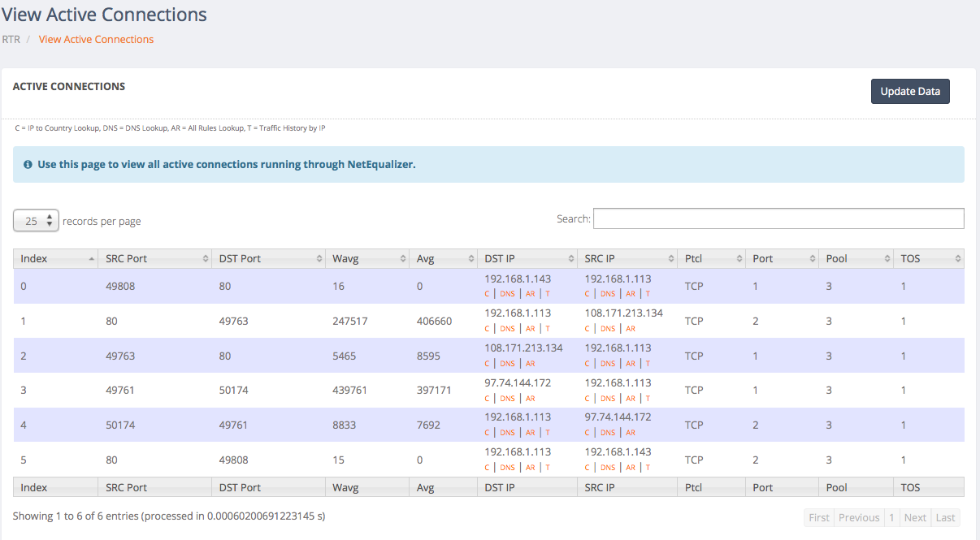The height and width of the screenshot is (540, 980).
Task: Open Country lookup for SRC IP 97.74.144.172
Action: coord(587,432)
